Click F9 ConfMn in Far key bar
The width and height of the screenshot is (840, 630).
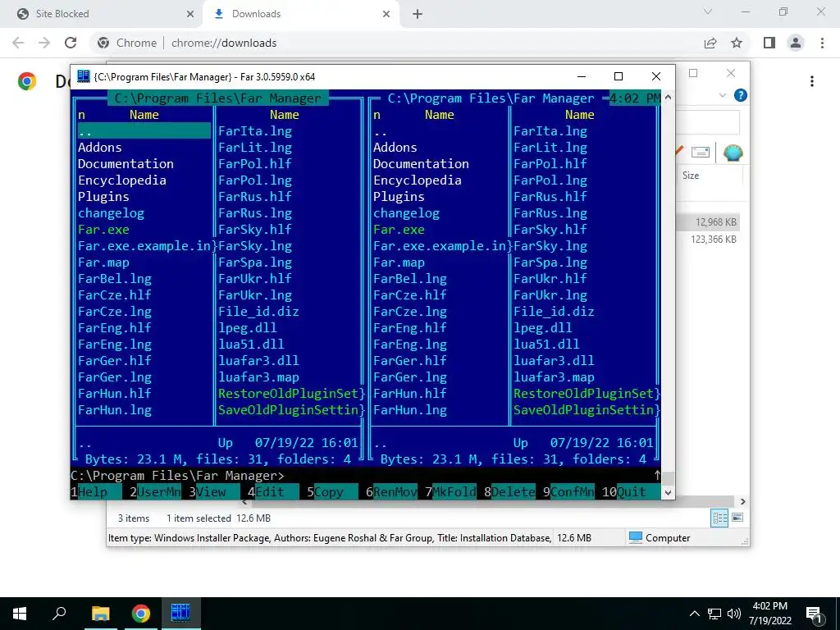[568, 492]
